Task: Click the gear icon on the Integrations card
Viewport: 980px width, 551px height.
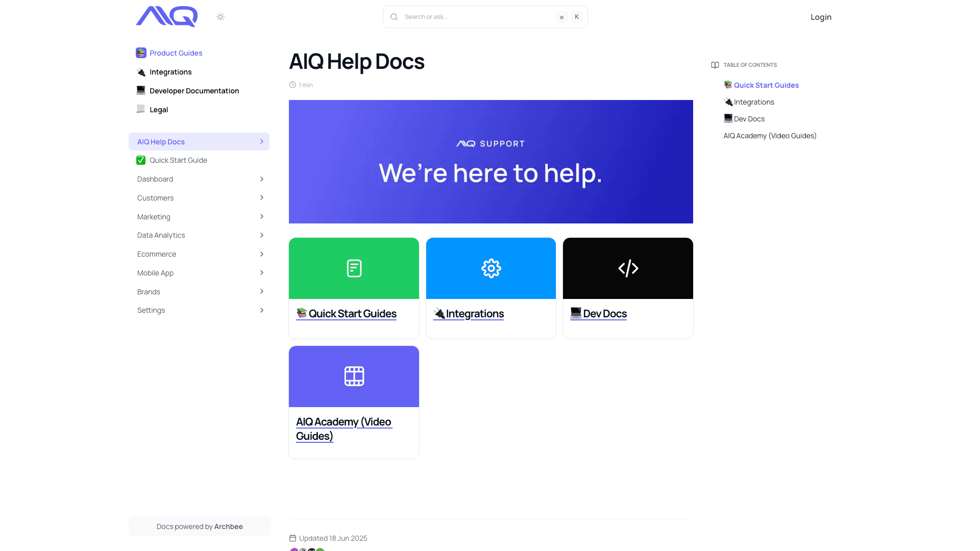Action: coord(491,268)
